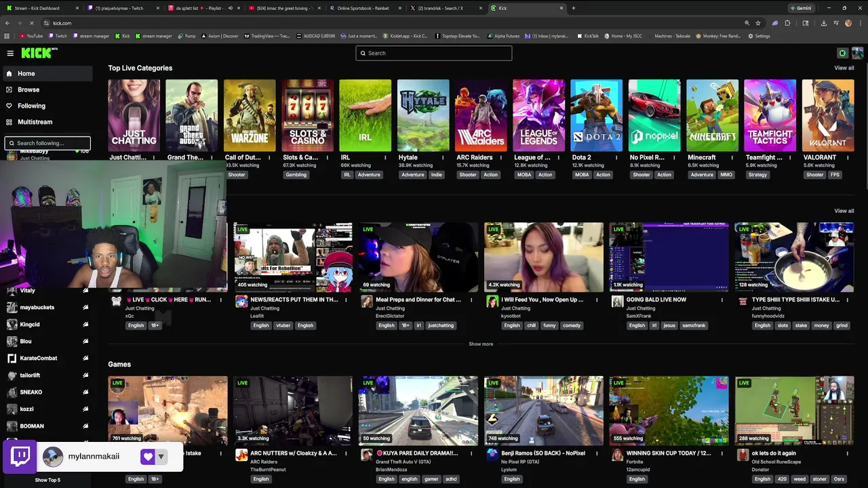Toggle hide icon next to Kingcid
868x488 pixels.
tap(85, 324)
